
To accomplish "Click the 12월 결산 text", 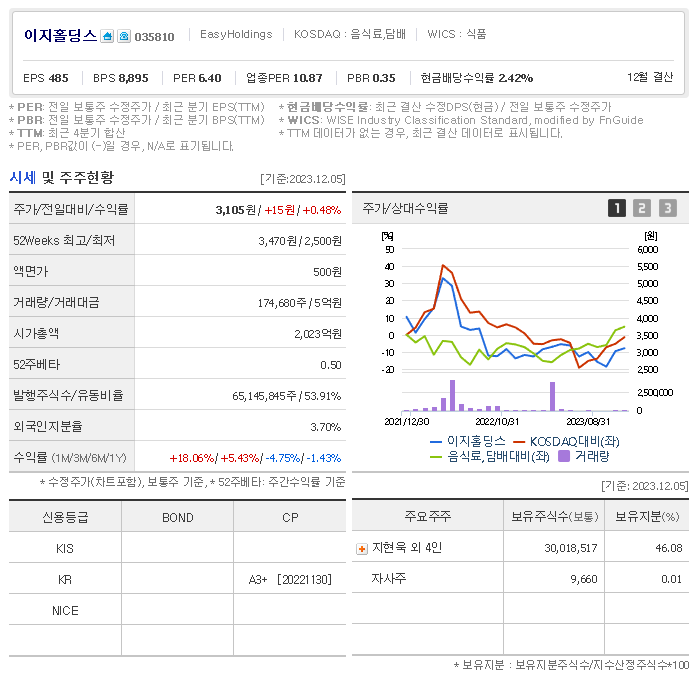I will pos(650,77).
